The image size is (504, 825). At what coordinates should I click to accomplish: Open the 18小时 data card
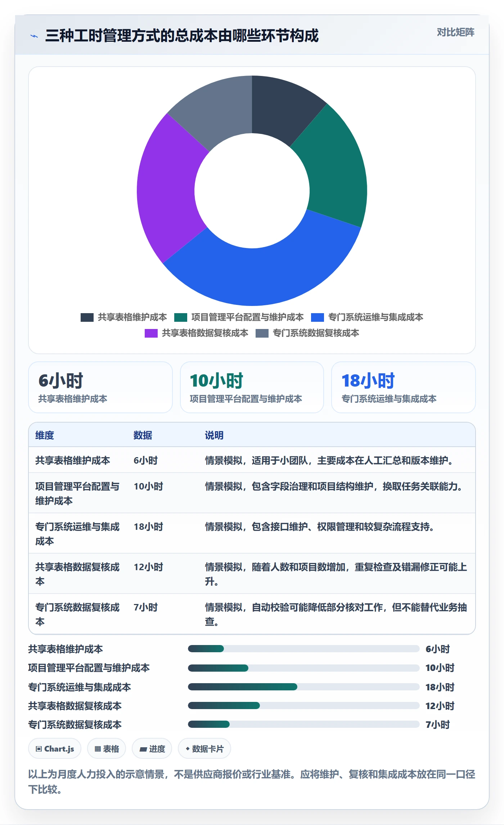(x=404, y=387)
